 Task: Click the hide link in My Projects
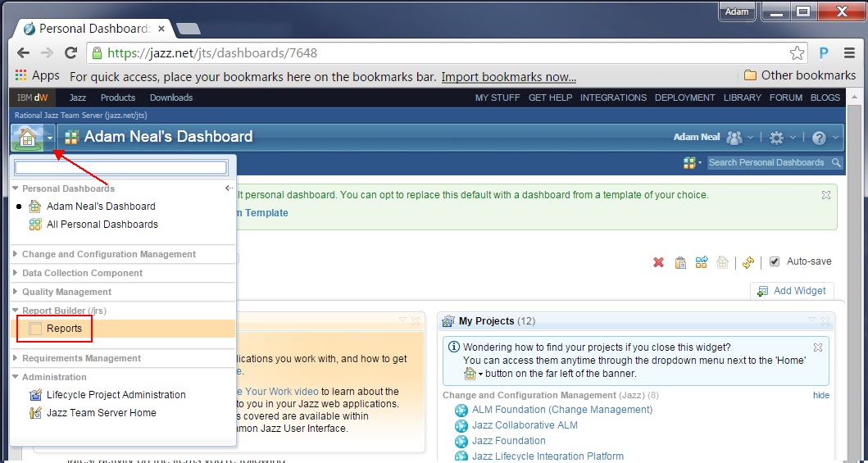(821, 396)
